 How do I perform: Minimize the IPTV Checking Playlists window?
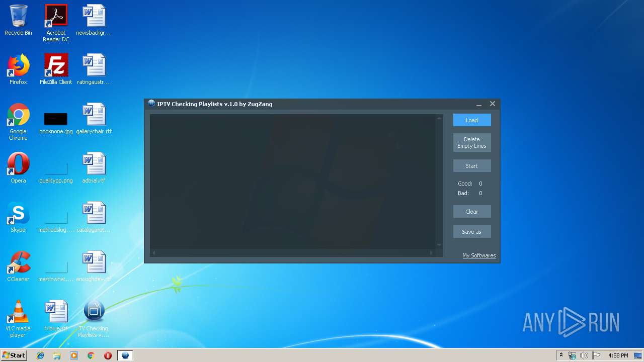(479, 104)
